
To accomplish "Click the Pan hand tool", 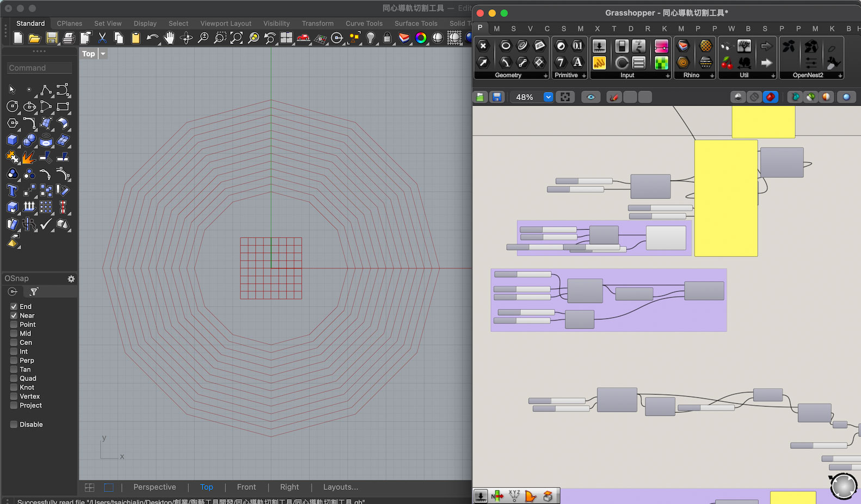I will (169, 38).
